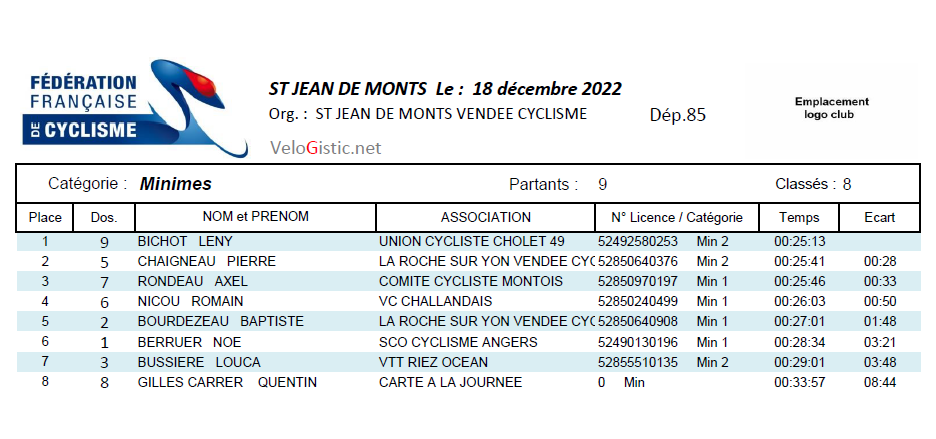Select the Place column header
This screenshot has height=439, width=936.
(x=45, y=217)
